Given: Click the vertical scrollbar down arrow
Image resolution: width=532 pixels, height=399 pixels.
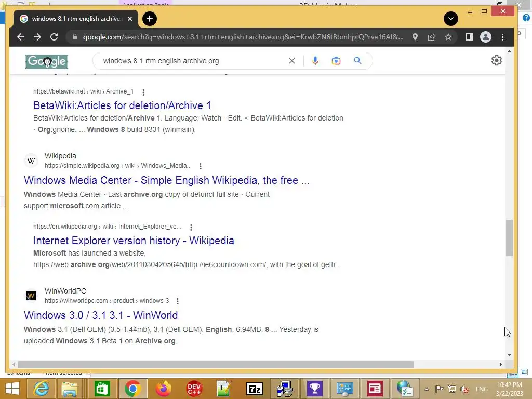Looking at the screenshot, I should click(x=509, y=355).
